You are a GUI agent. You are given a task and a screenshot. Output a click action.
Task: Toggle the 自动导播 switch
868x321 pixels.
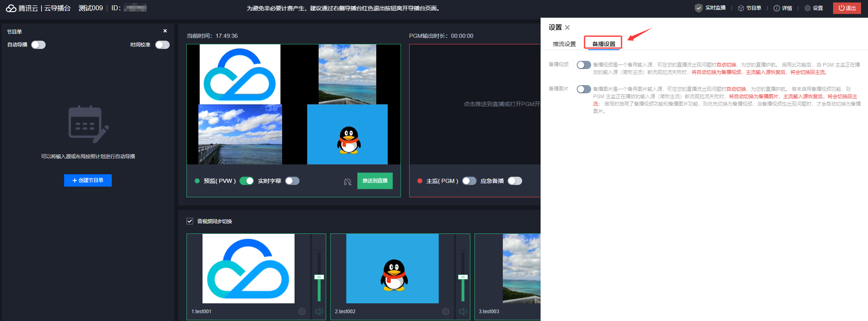coord(39,45)
